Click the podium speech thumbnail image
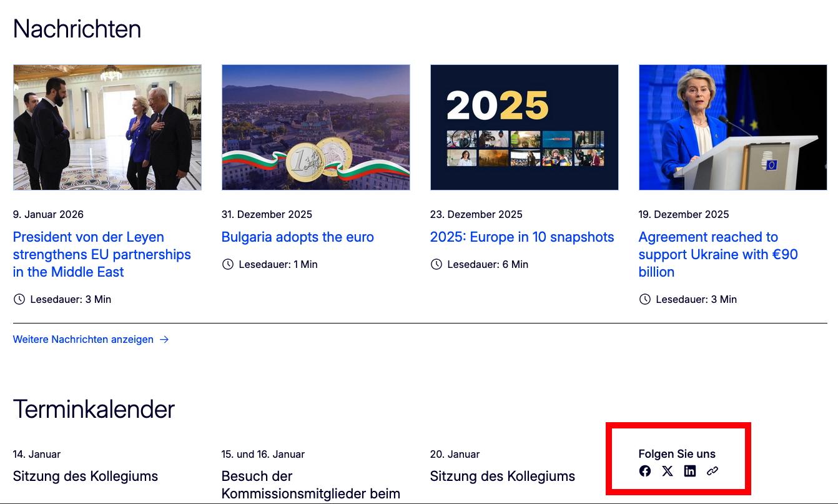Viewport: 838px width, 504px height. [x=732, y=127]
